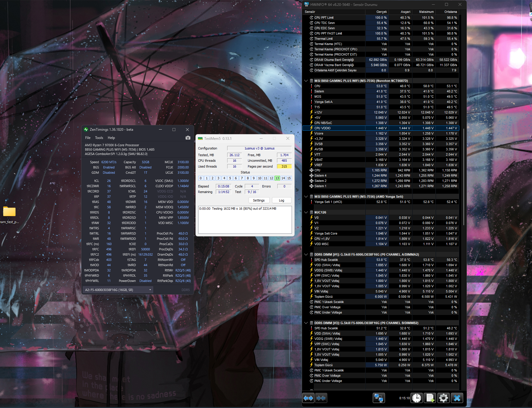The width and height of the screenshot is (532, 408).
Task: Select the Toplam Gücü row under DIMM [#3]
Action: pyautogui.click(x=381, y=365)
